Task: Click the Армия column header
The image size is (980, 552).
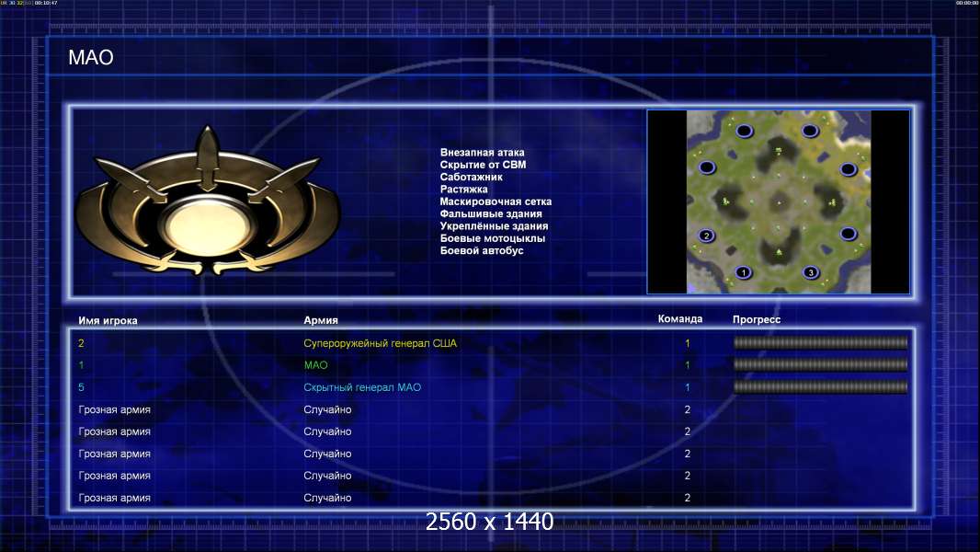Action: 321,320
